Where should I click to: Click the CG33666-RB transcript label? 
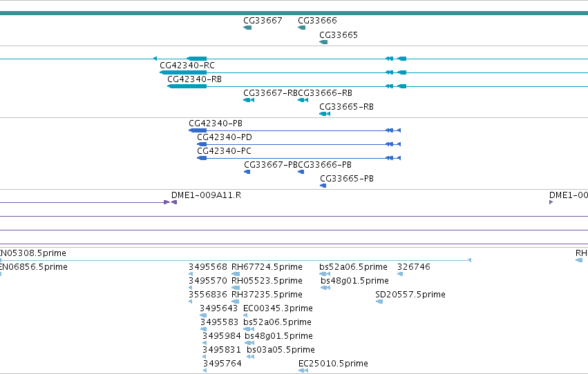pyautogui.click(x=325, y=93)
